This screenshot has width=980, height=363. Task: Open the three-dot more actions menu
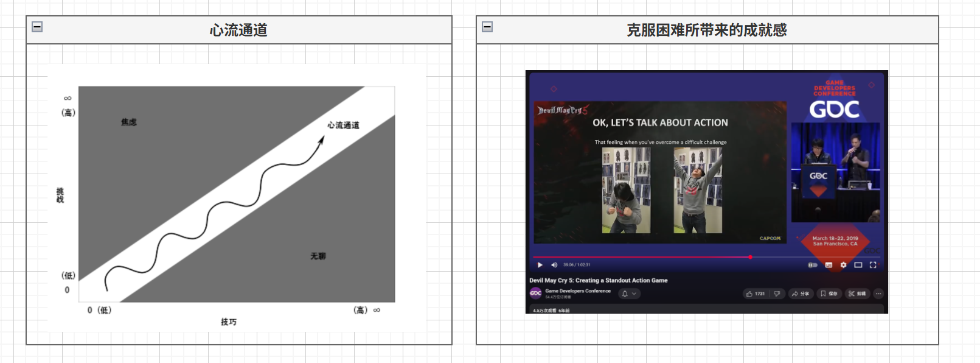[x=878, y=294]
